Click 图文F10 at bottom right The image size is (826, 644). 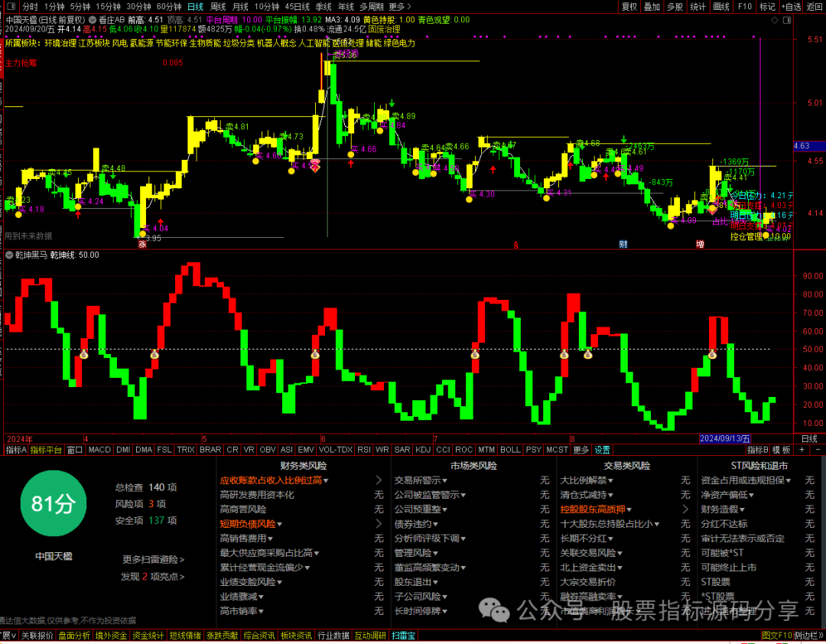[776, 636]
